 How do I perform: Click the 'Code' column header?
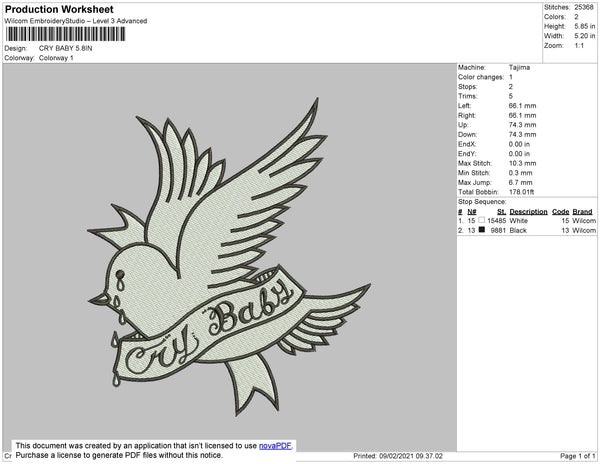coord(561,212)
